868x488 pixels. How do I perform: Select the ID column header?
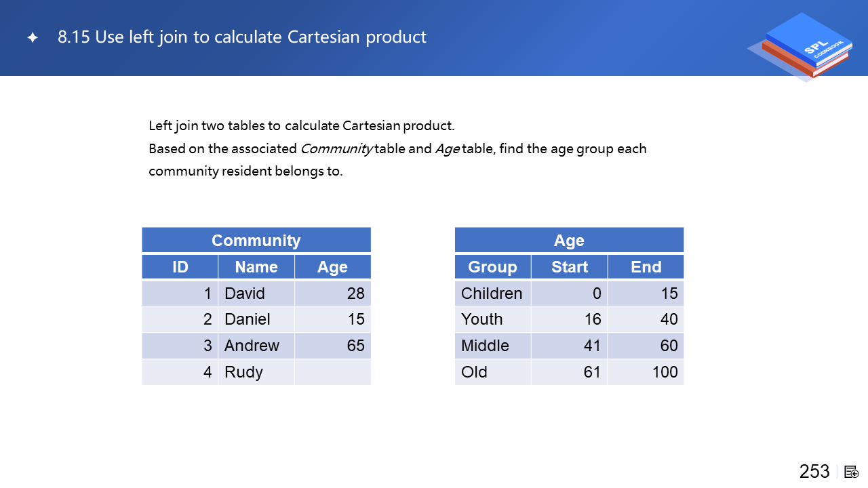pyautogui.click(x=180, y=267)
